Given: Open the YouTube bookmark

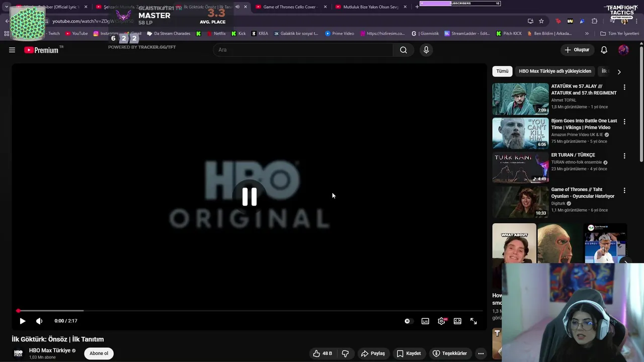Looking at the screenshot, I should tap(76, 34).
